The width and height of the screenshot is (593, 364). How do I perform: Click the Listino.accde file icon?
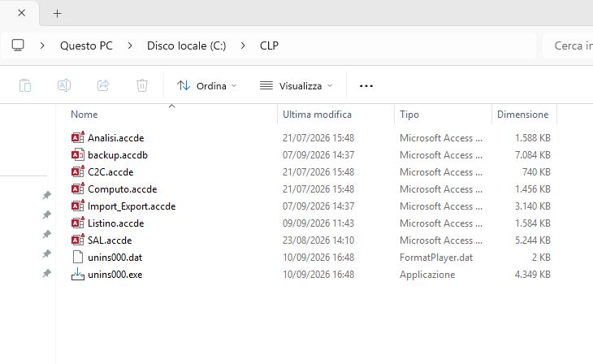[77, 223]
